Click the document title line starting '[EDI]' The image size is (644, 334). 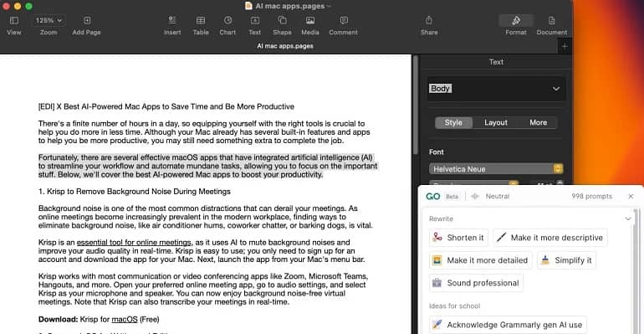tap(166, 106)
